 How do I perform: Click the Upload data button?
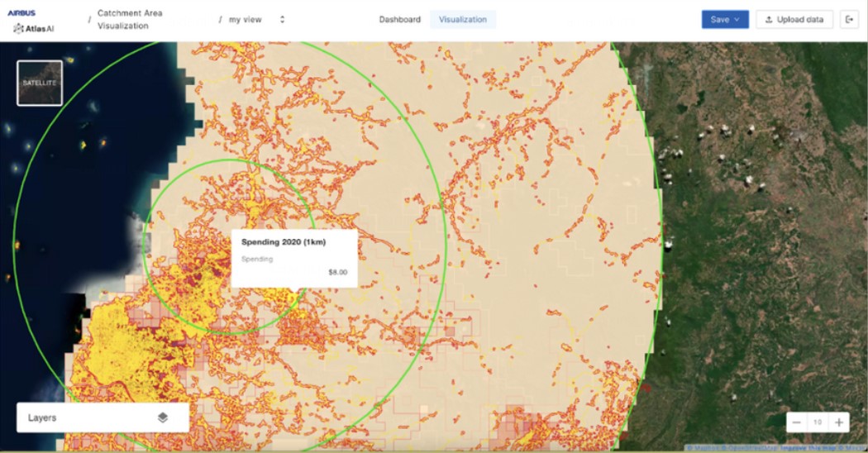coord(794,19)
